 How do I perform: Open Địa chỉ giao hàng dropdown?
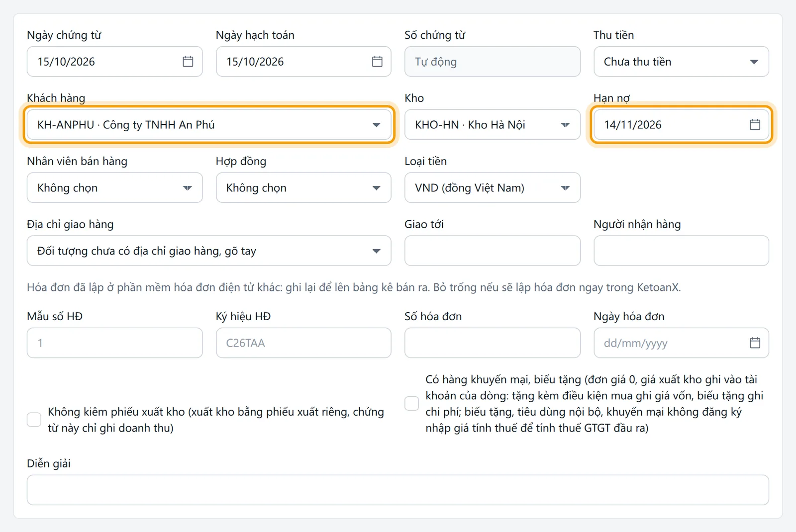pyautogui.click(x=209, y=251)
